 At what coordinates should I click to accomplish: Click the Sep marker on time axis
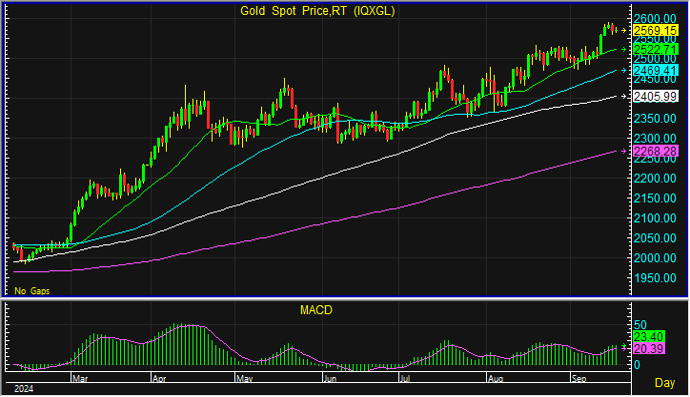(x=579, y=379)
